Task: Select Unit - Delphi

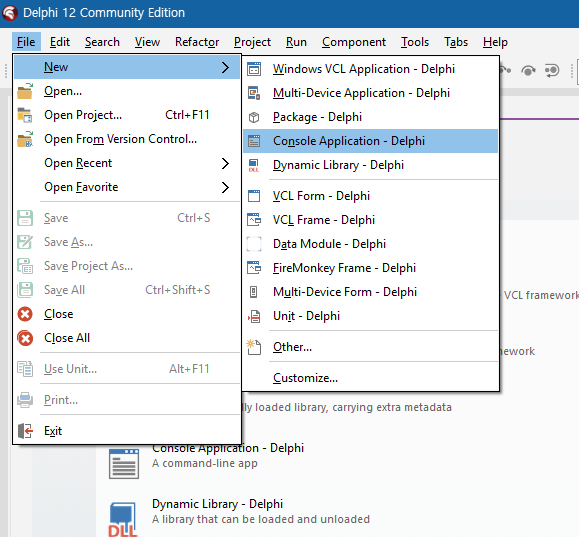Action: click(x=370, y=316)
